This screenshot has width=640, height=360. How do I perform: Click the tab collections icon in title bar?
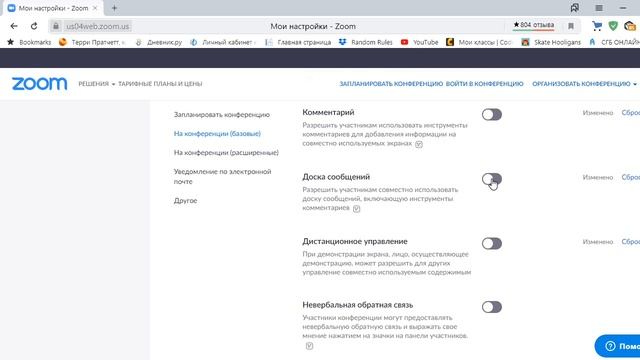pyautogui.click(x=575, y=8)
